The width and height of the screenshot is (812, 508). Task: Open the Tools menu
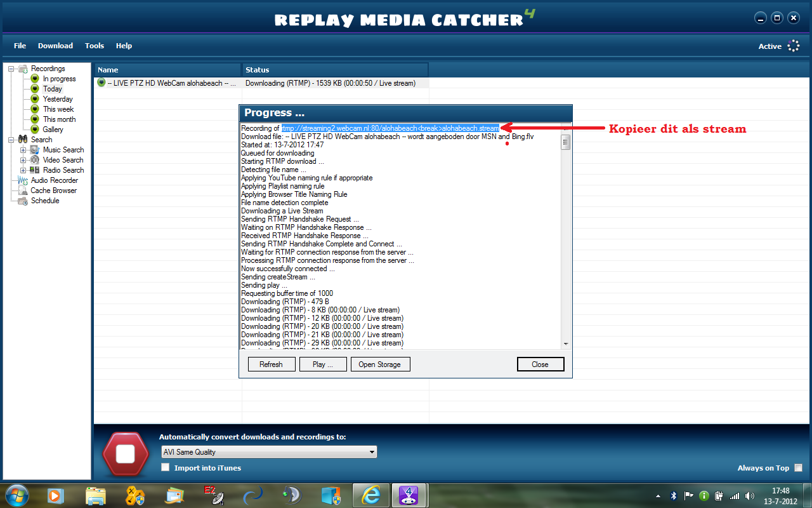click(95, 46)
